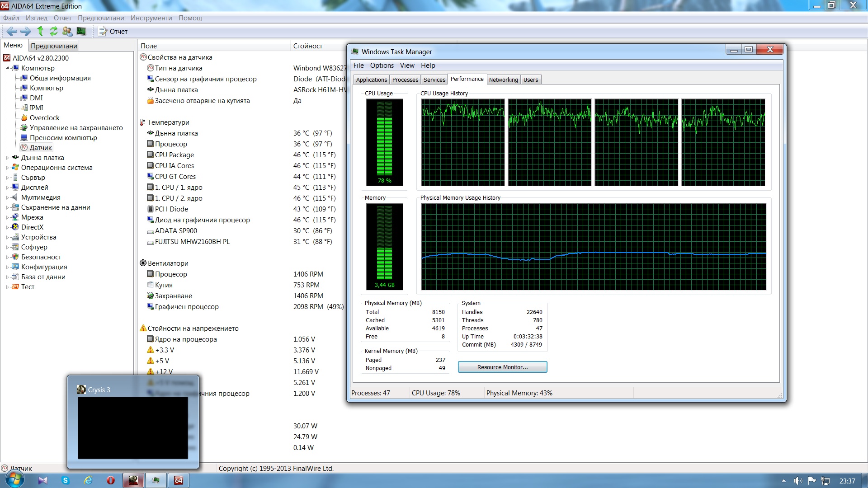Click the Forward arrow in AIDA64 toolbar
The width and height of the screenshot is (868, 488).
click(x=26, y=31)
